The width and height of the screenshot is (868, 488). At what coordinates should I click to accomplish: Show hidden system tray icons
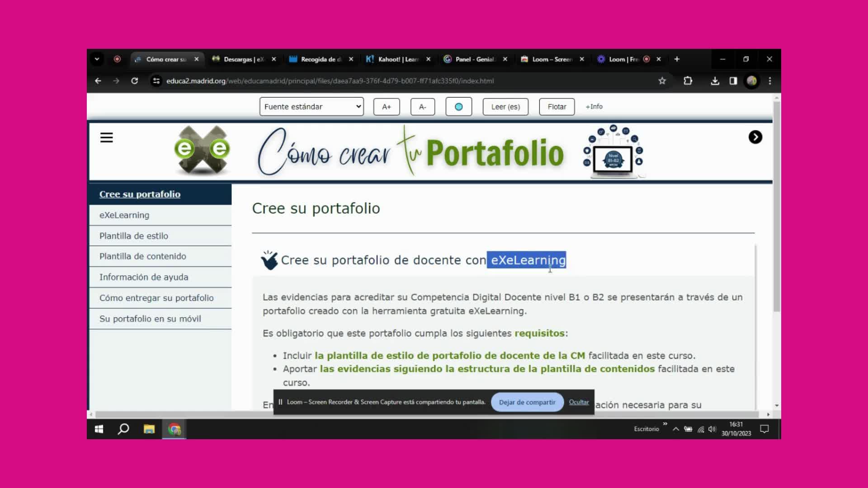(x=675, y=429)
